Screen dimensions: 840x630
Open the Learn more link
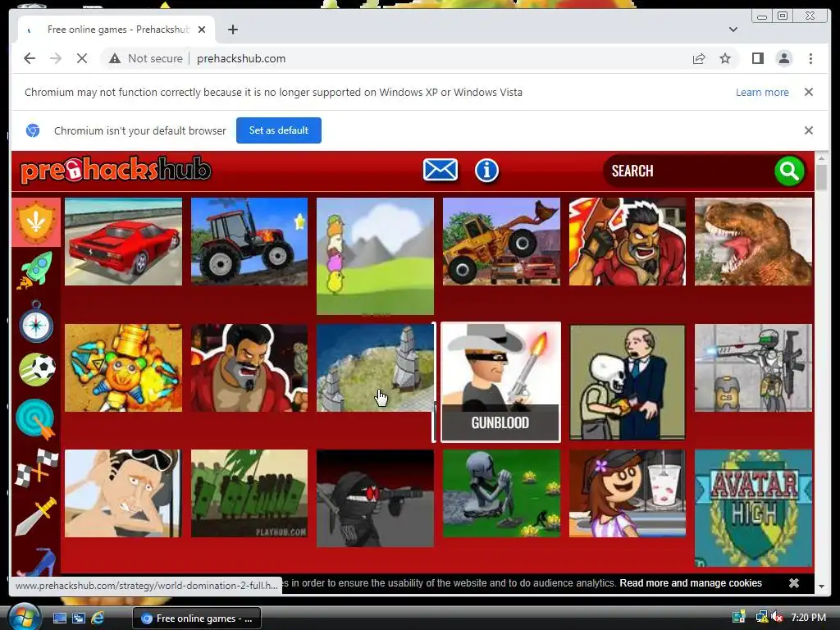coord(762,92)
